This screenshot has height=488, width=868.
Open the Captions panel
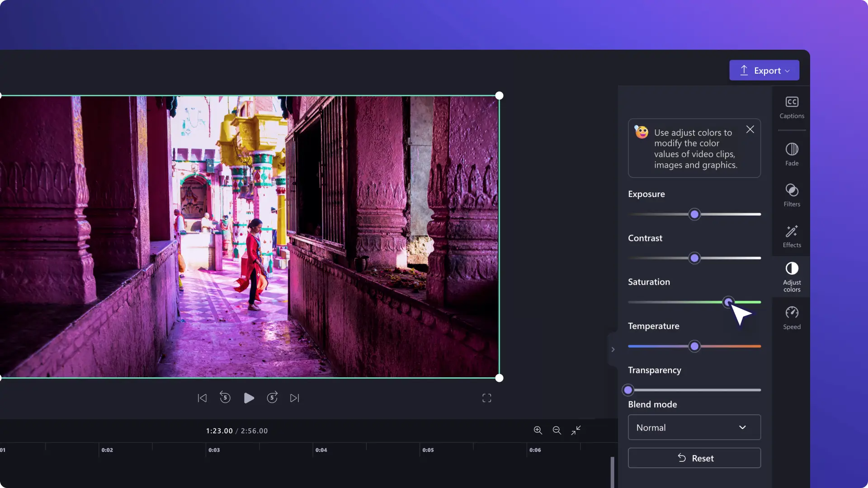792,108
